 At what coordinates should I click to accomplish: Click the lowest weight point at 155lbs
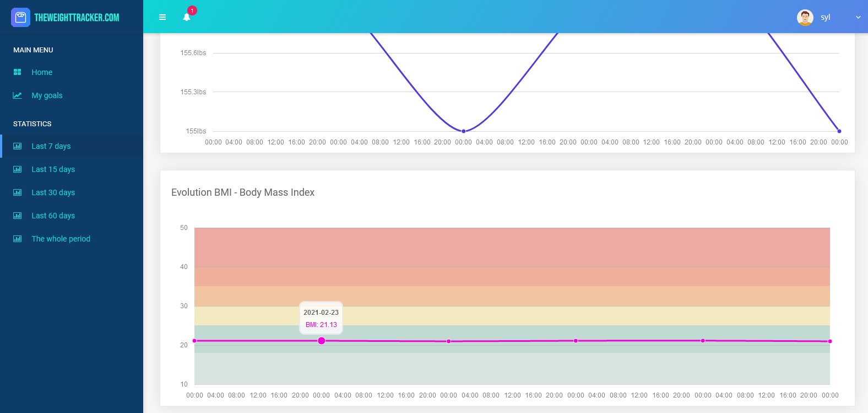(464, 131)
